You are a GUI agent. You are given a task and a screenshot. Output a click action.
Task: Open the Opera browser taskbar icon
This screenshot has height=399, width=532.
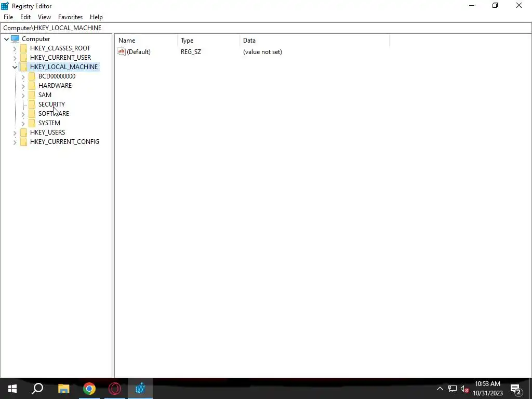pyautogui.click(x=115, y=389)
